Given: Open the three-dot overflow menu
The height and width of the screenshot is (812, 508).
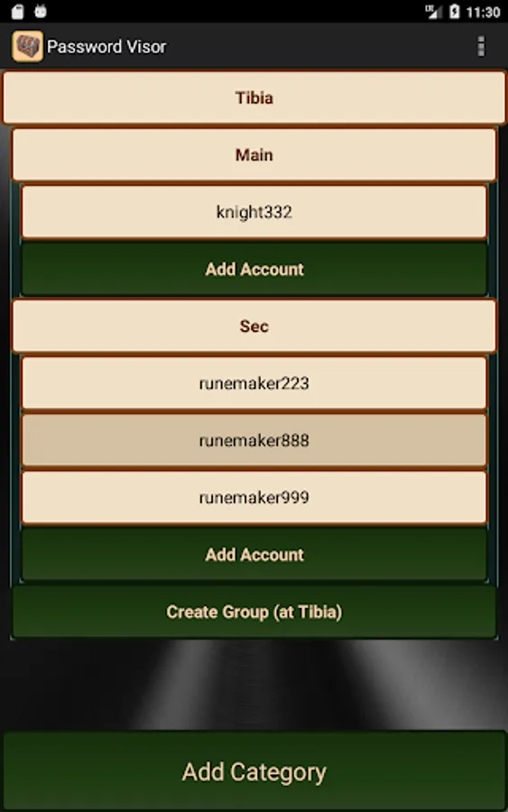Looking at the screenshot, I should pos(481,46).
